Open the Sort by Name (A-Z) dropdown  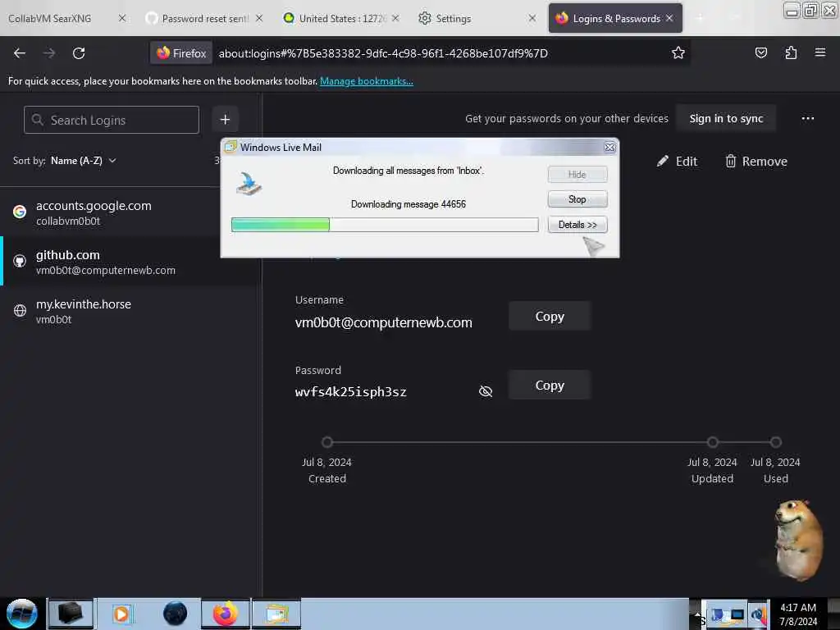(83, 161)
